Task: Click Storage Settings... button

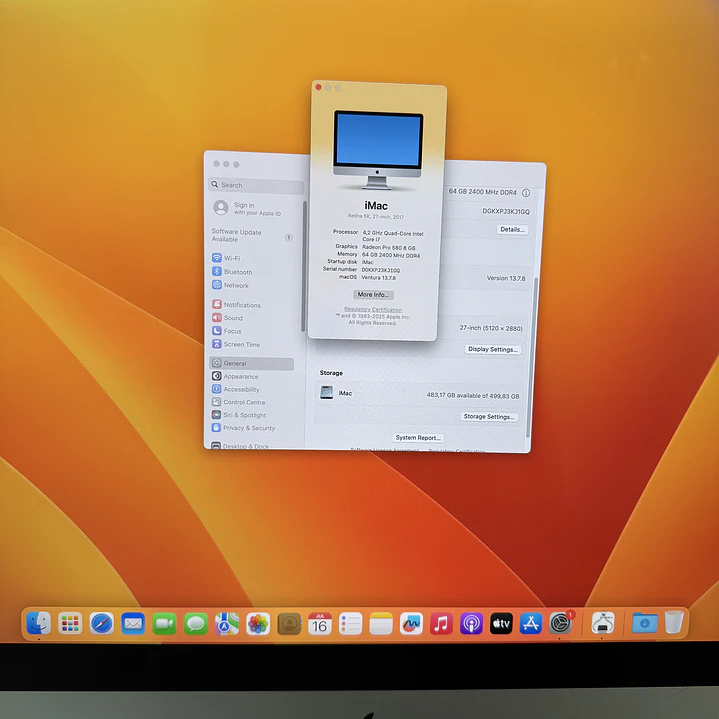Action: click(x=488, y=416)
